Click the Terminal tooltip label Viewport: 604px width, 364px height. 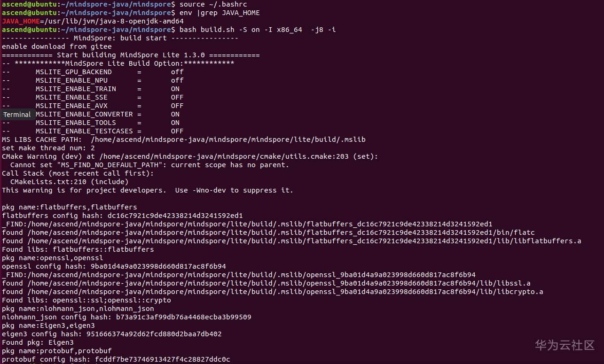point(17,115)
